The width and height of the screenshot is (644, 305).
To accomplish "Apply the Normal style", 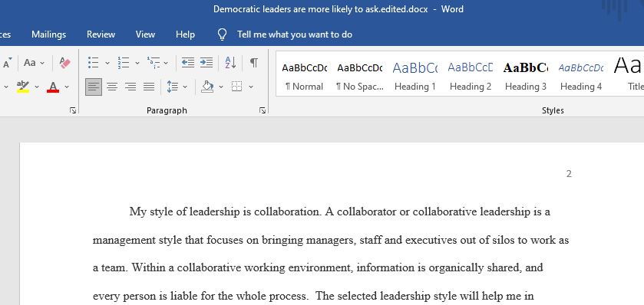I will click(304, 77).
